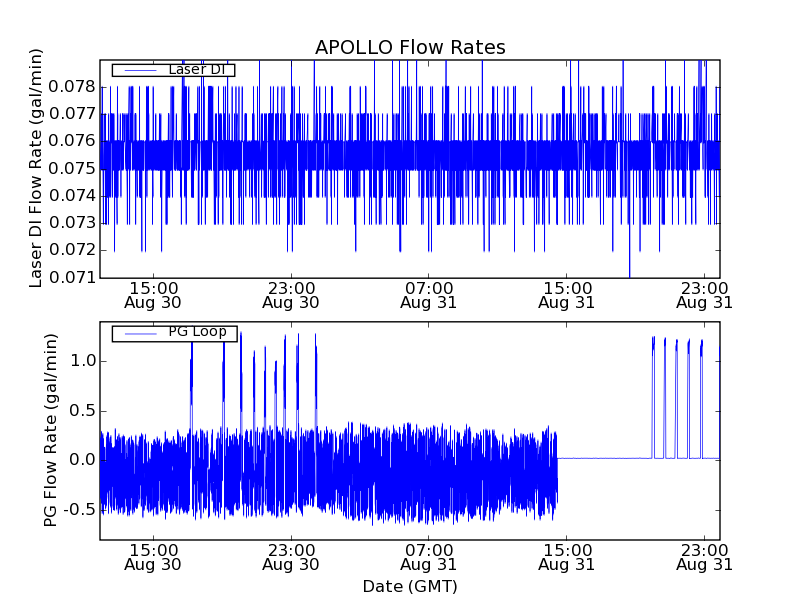Viewport: 800px width, 600px height.
Task: Click the 0.078 tick on the top plot
Action: coord(73,87)
